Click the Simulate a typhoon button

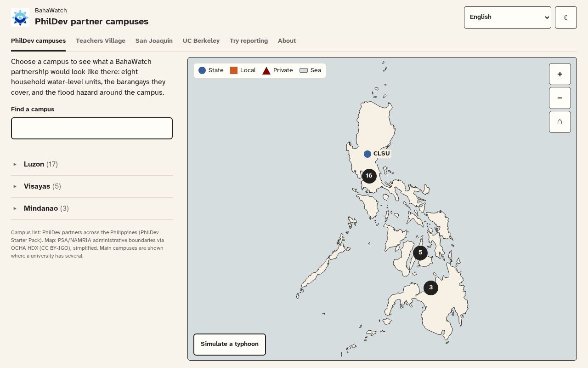click(230, 345)
